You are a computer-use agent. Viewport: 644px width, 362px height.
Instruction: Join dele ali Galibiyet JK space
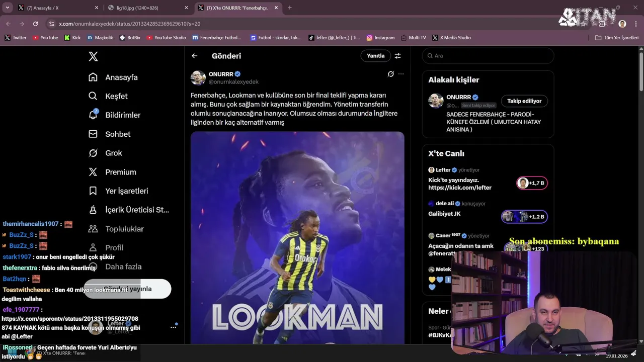[x=444, y=214]
